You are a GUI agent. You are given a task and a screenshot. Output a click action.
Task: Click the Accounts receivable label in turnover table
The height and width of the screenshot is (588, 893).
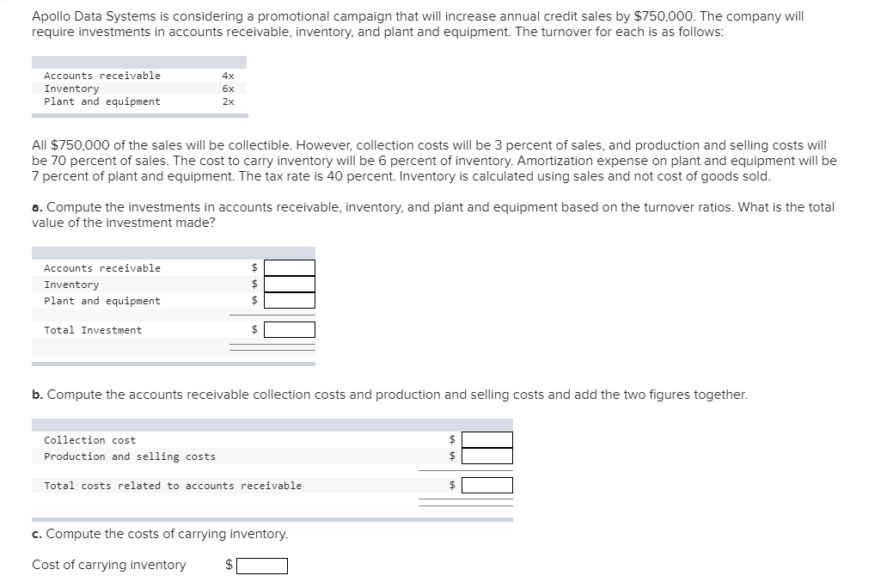pyautogui.click(x=102, y=76)
